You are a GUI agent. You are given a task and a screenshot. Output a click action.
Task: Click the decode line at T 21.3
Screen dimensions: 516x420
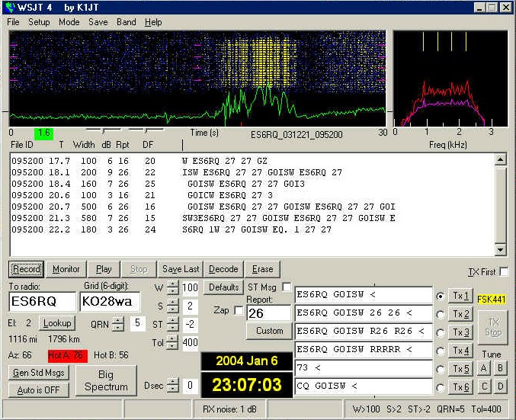pyautogui.click(x=204, y=218)
